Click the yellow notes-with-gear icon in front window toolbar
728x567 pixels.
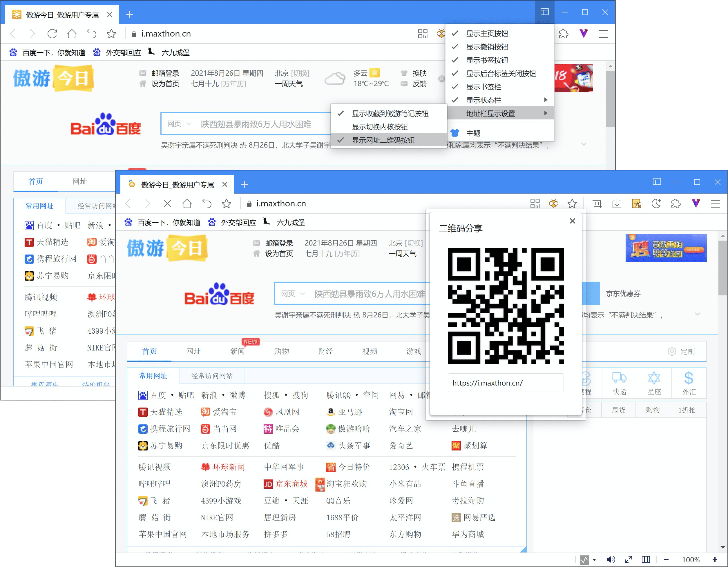tap(636, 203)
